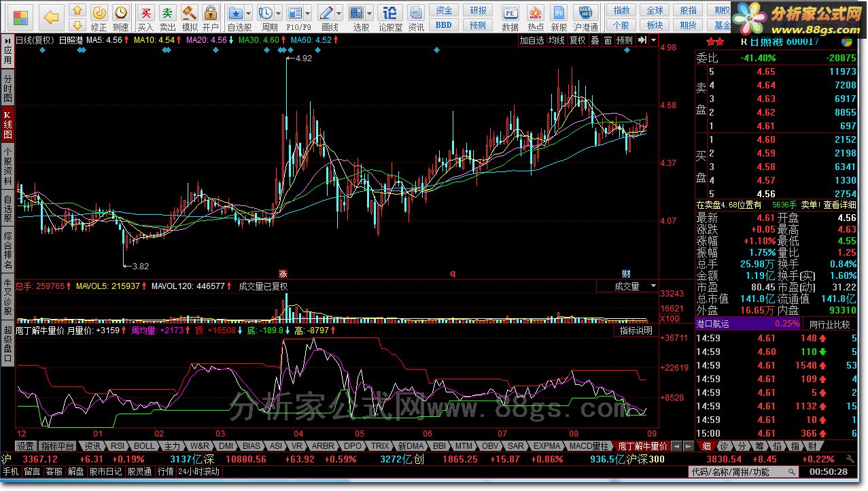Screen dimensions: 868x491
Task: Open dropdown arrow next to 选股
Action: click(369, 13)
